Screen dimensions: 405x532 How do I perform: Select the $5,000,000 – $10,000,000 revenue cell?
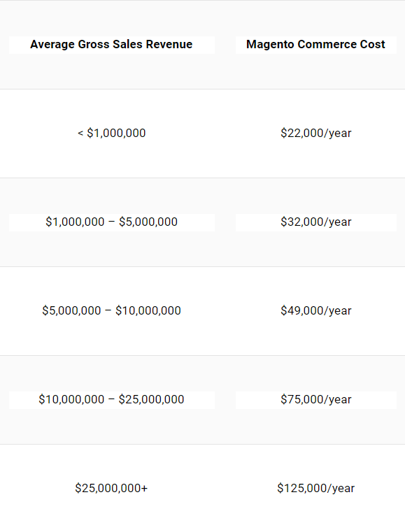[x=111, y=310]
